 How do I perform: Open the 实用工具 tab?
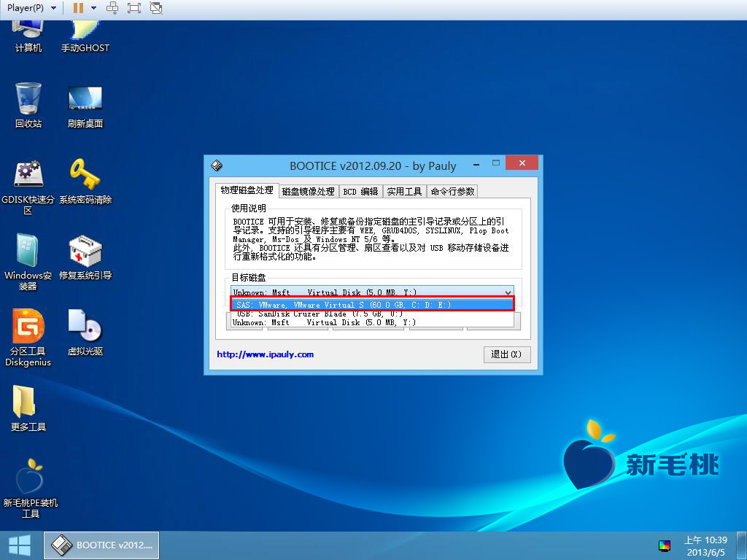[404, 192]
